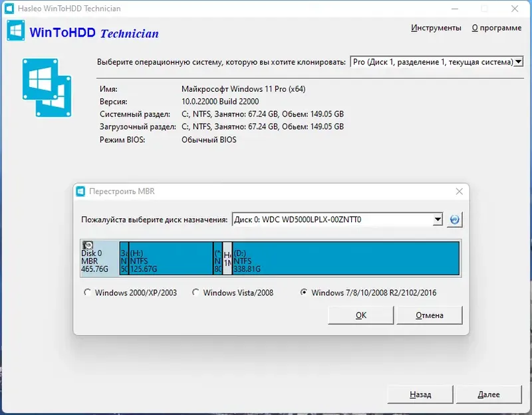
Task: Click the Перестроить MBR dialog title icon
Action: (x=80, y=192)
